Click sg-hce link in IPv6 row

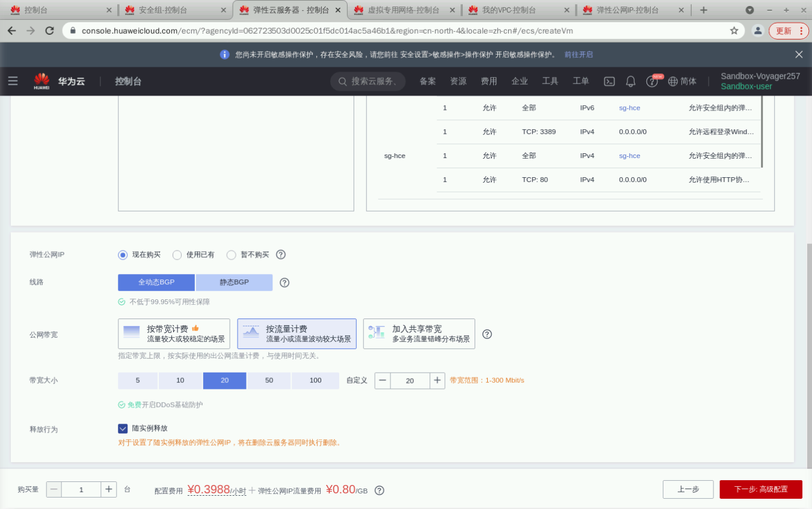click(x=629, y=108)
